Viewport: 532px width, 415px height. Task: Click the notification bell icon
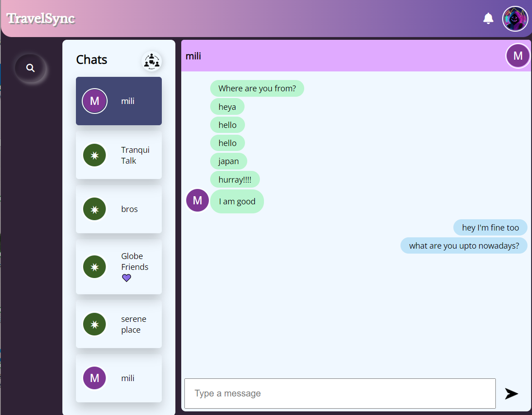(488, 19)
